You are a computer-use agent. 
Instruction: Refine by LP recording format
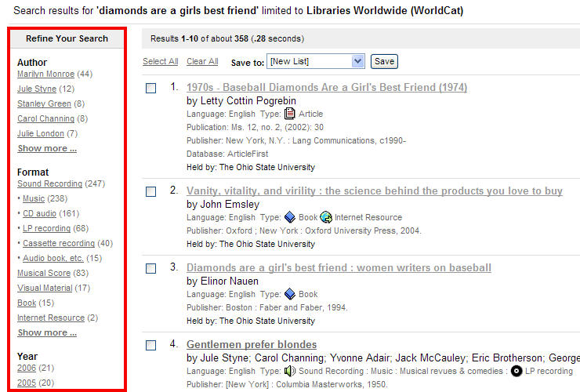46,228
